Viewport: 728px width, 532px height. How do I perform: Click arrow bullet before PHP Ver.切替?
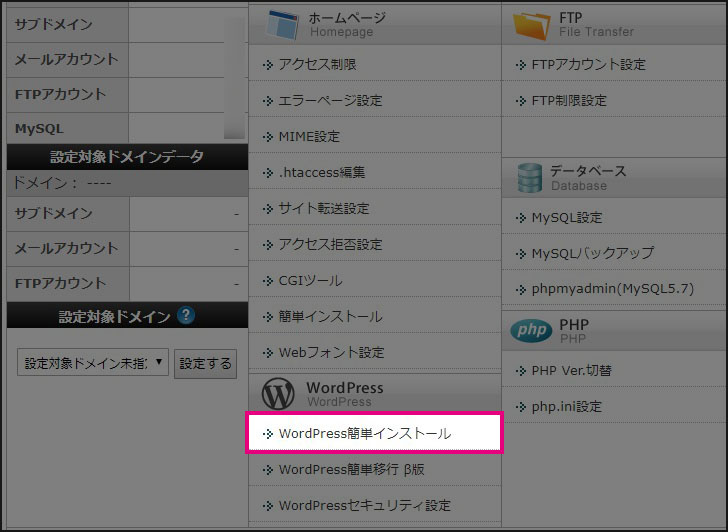[x=520, y=371]
